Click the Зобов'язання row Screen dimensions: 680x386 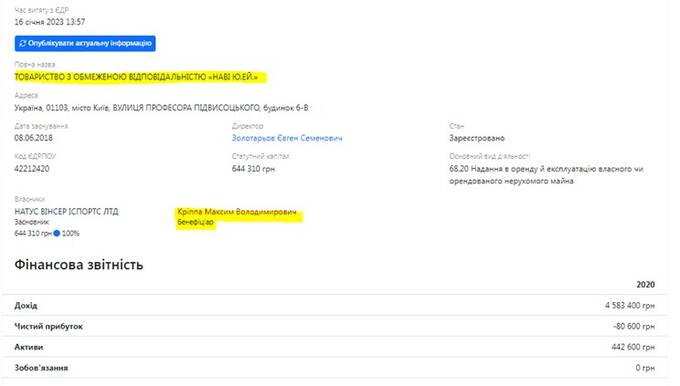tap(335, 368)
